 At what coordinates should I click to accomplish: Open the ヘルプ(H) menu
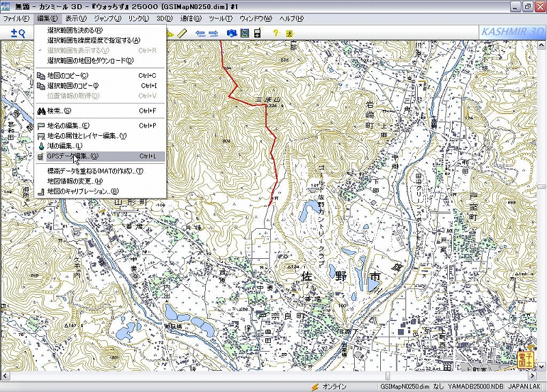291,18
